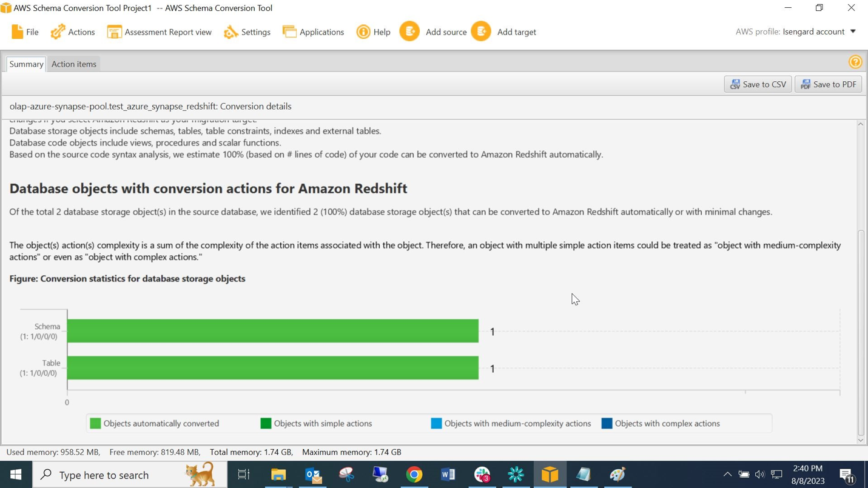Click the 'Type here to search' taskbar box
The width and height of the screenshot is (868, 488).
(130, 475)
